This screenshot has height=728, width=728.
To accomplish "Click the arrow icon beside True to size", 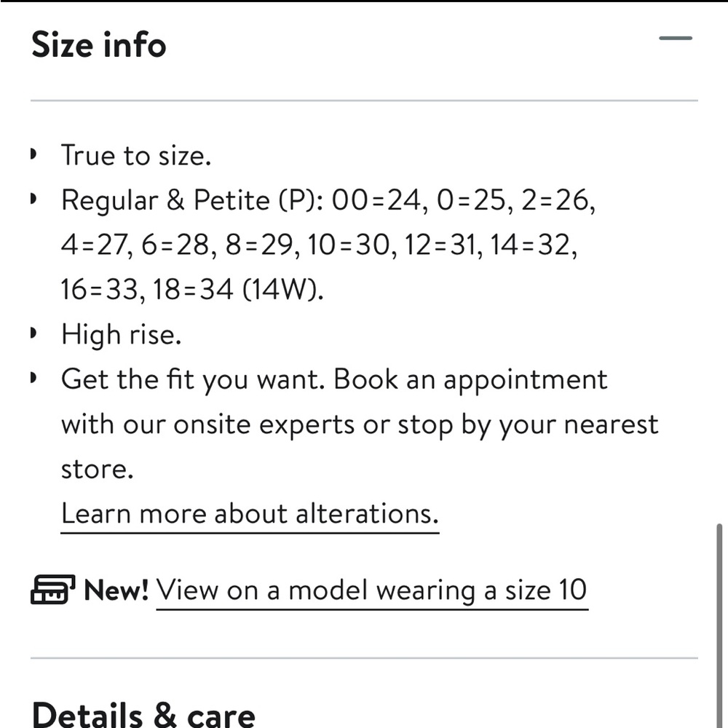I will (x=32, y=155).
